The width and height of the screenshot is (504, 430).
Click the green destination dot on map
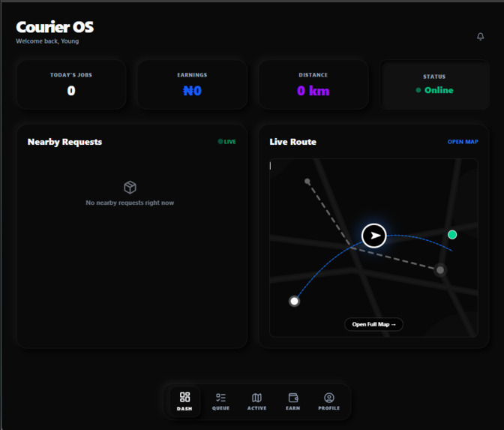click(x=452, y=235)
